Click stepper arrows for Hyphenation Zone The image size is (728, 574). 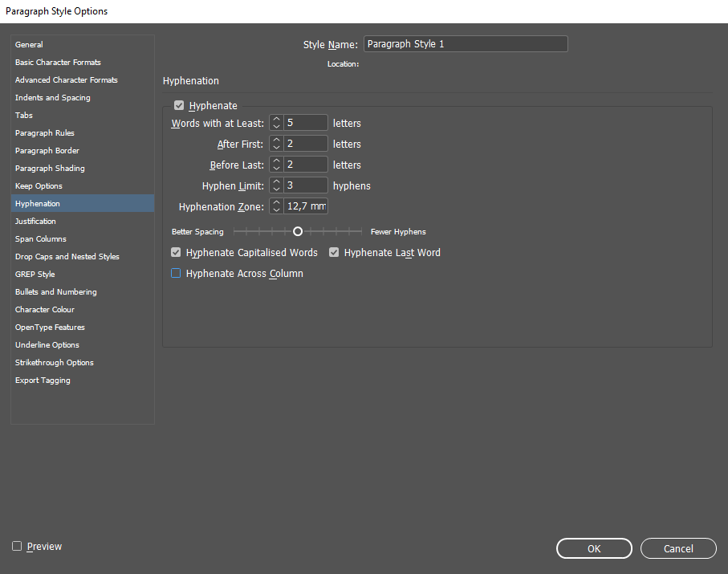[276, 206]
